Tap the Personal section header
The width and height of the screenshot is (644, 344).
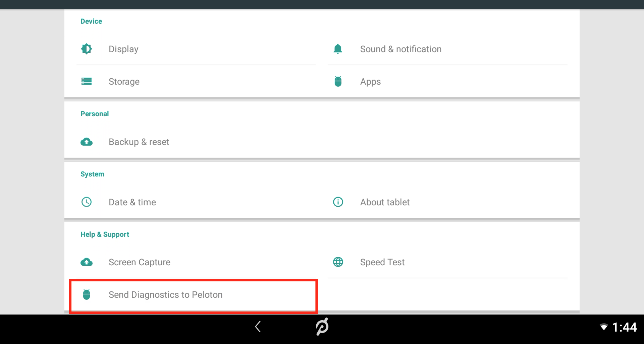tap(95, 114)
